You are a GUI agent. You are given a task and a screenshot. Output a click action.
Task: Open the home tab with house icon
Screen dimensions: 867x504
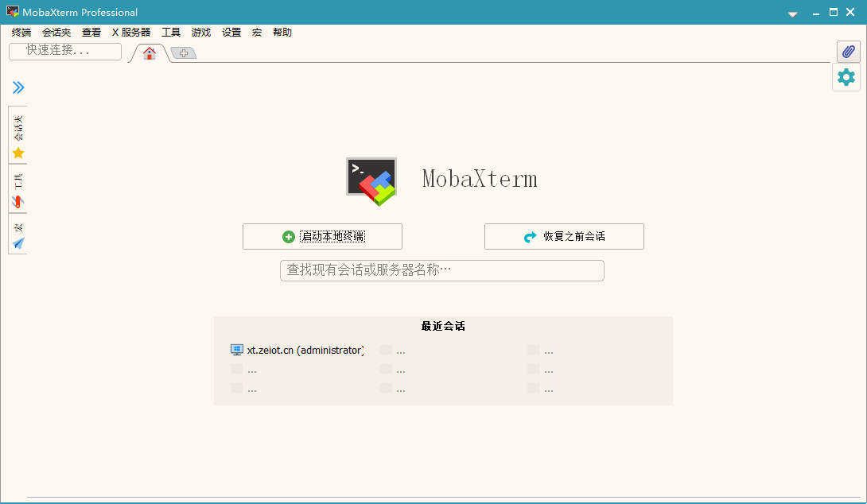(x=150, y=53)
